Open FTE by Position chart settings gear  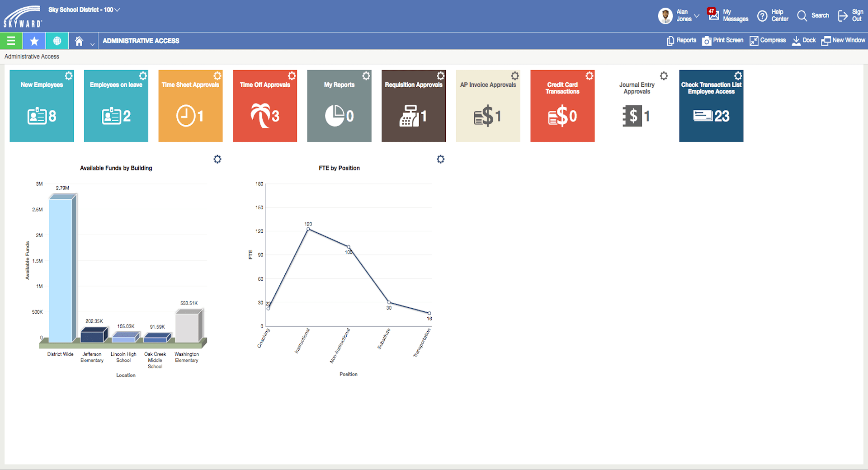click(x=441, y=159)
